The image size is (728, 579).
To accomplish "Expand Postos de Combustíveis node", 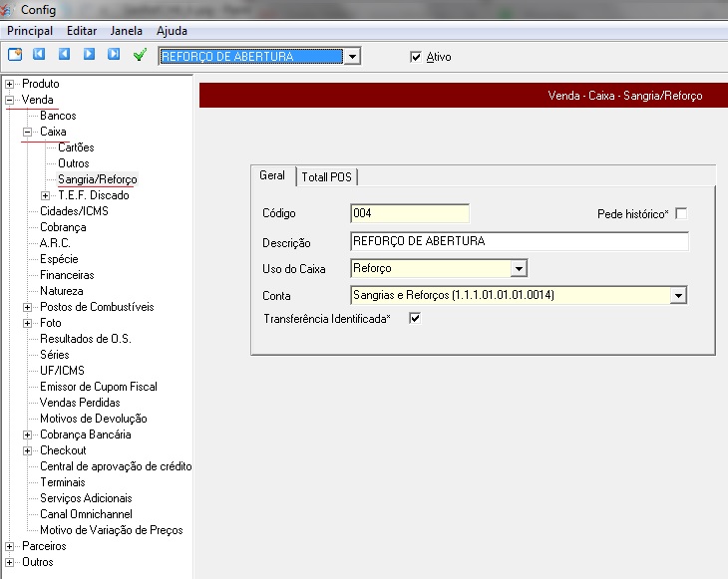I will [27, 307].
